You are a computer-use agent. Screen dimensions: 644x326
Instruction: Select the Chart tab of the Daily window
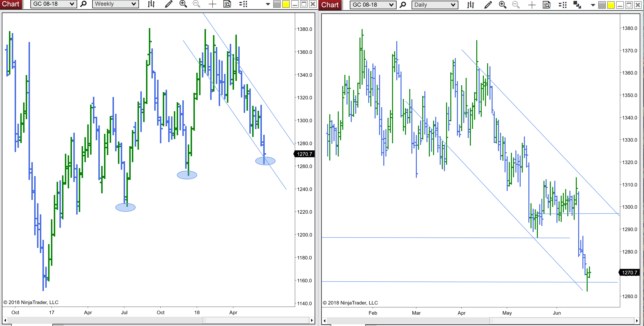[330, 5]
